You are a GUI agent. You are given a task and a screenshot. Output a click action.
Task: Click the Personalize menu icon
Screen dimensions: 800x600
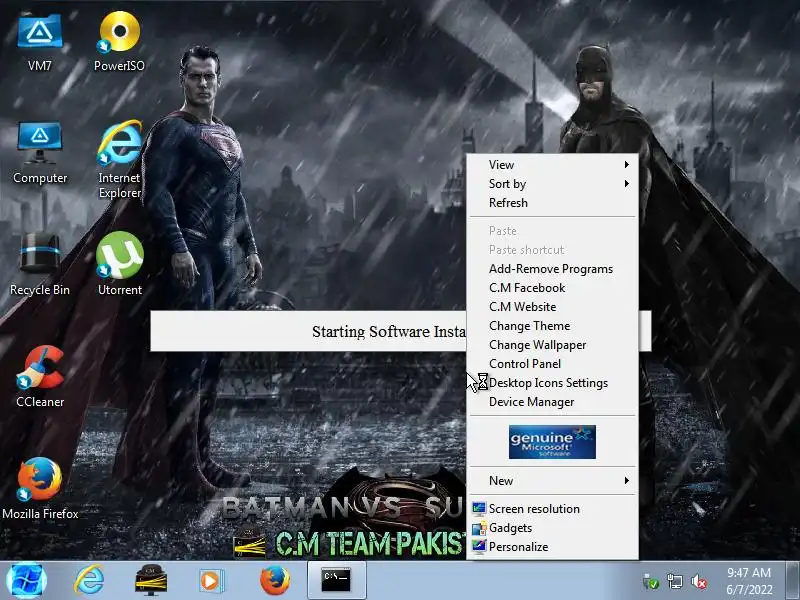click(479, 546)
